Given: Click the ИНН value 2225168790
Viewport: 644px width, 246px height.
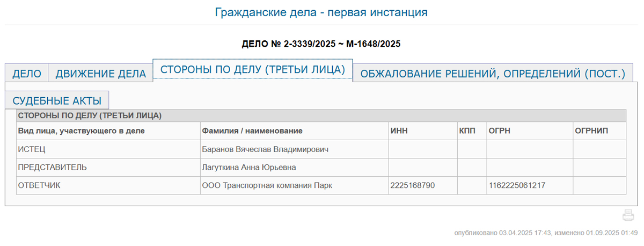Looking at the screenshot, I should point(413,185).
